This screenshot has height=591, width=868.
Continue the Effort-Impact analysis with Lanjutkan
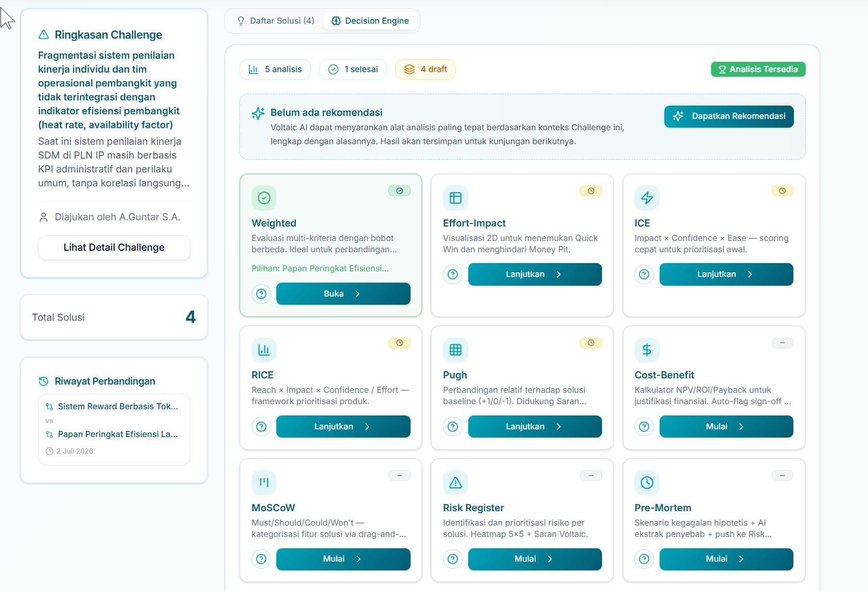click(535, 274)
